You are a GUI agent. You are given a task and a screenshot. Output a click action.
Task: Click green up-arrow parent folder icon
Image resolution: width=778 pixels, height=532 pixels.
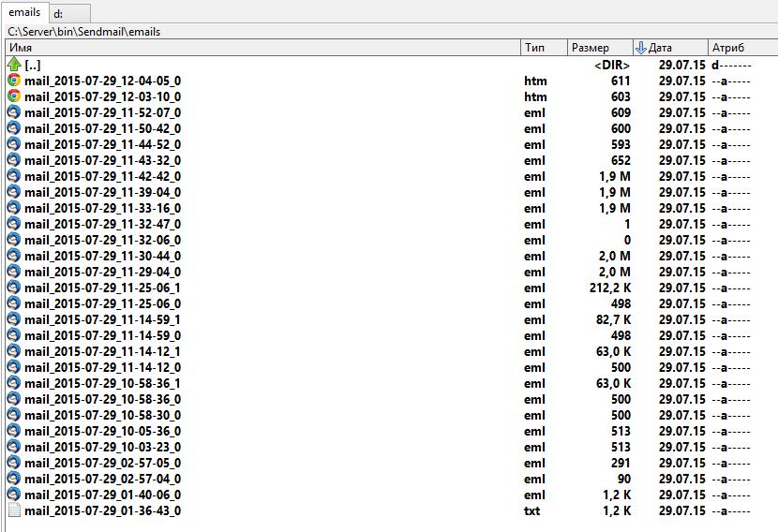coord(14,65)
